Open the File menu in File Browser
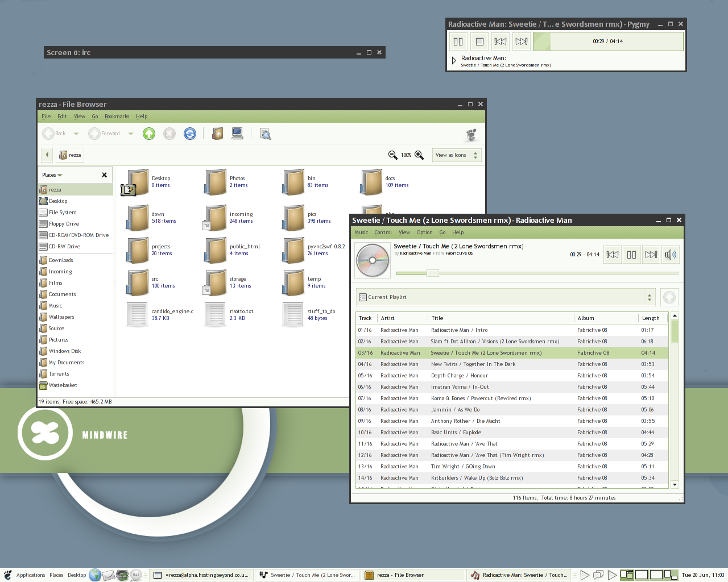The width and height of the screenshot is (728, 582). pos(46,117)
